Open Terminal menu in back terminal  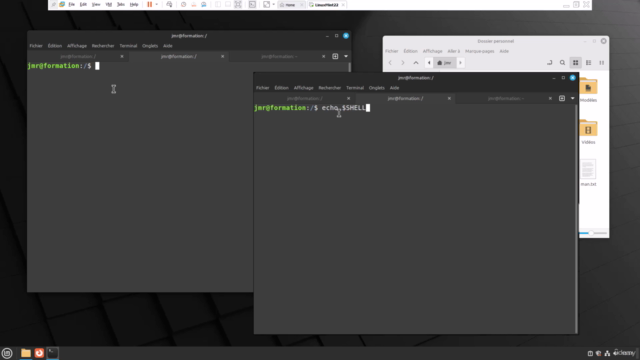[x=128, y=46]
